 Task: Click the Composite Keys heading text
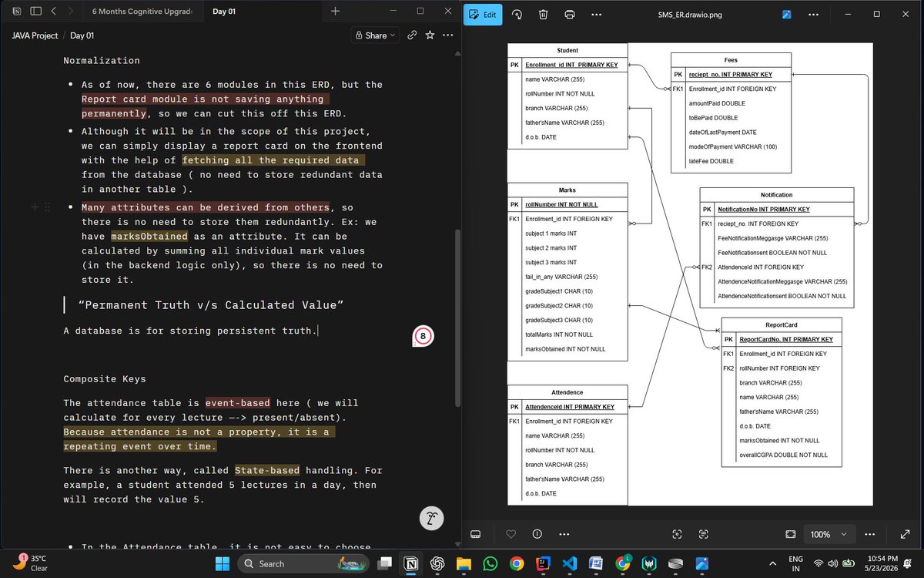105,379
